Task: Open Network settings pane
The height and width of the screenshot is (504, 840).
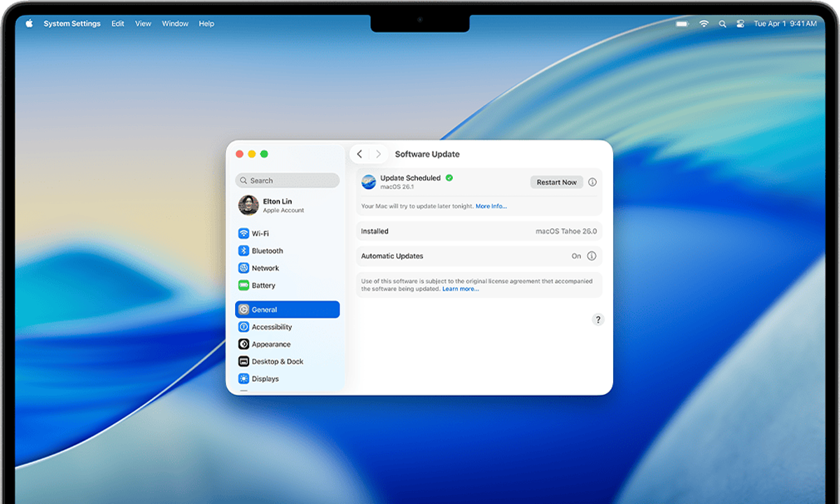Action: click(265, 268)
